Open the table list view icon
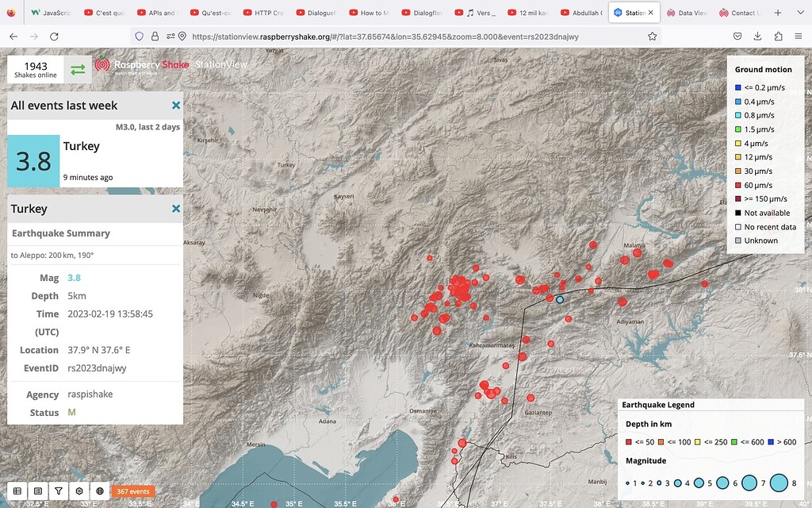 (x=17, y=491)
